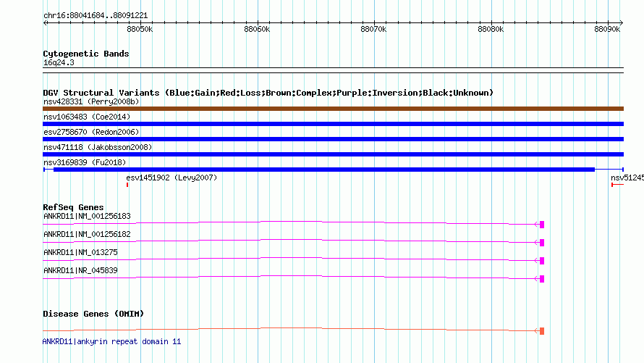Image resolution: width=644 pixels, height=363 pixels.
Task: Click the ANKRD11|NR_045839 transcript label
Action: (x=80, y=270)
